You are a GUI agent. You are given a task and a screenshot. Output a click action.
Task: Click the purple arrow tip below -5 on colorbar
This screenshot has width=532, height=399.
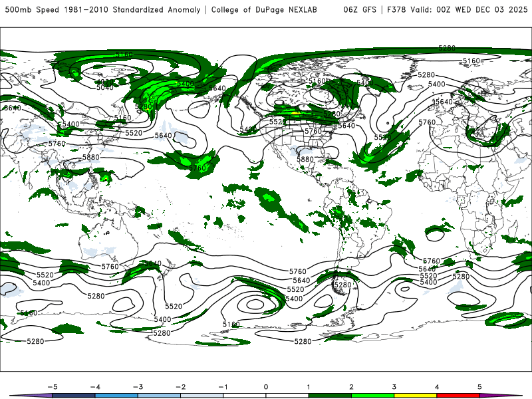tap(31, 396)
